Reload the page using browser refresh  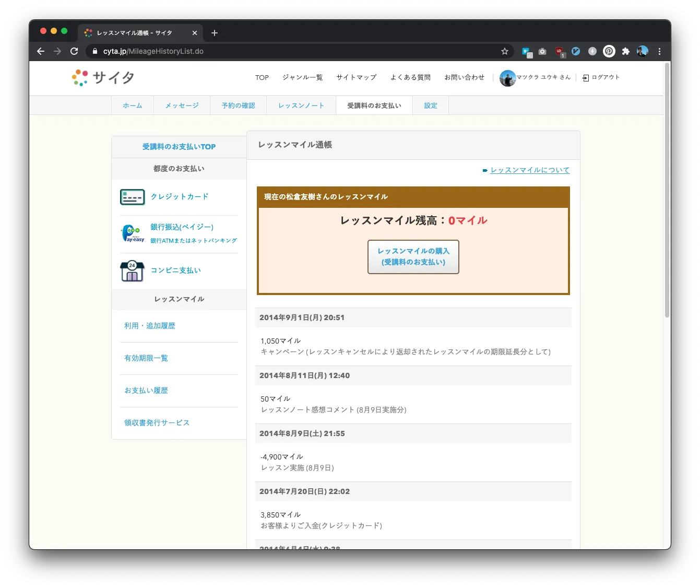[x=74, y=51]
